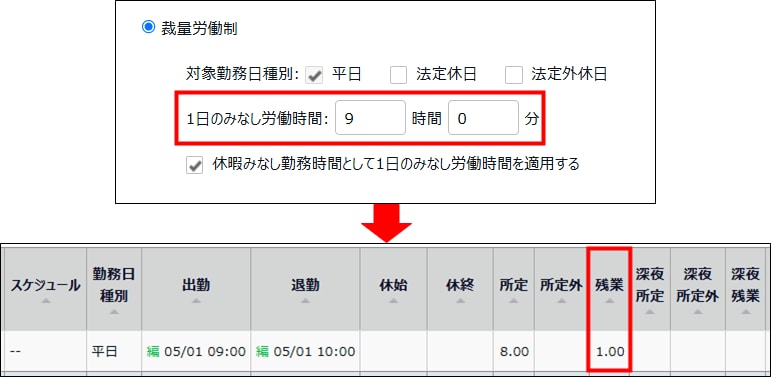Image resolution: width=771 pixels, height=377 pixels.
Task: Sort by 休始 column header
Action: 393,289
